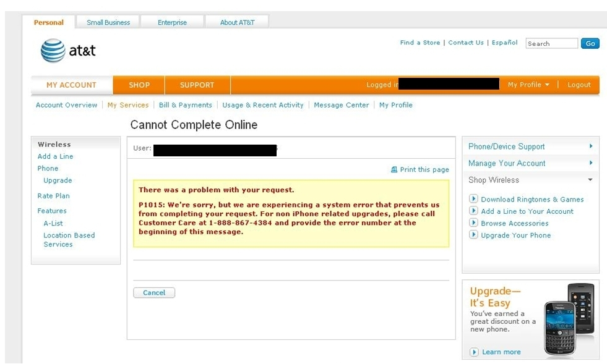Open the A-List sidebar link
This screenshot has width=607, height=364.
click(53, 223)
